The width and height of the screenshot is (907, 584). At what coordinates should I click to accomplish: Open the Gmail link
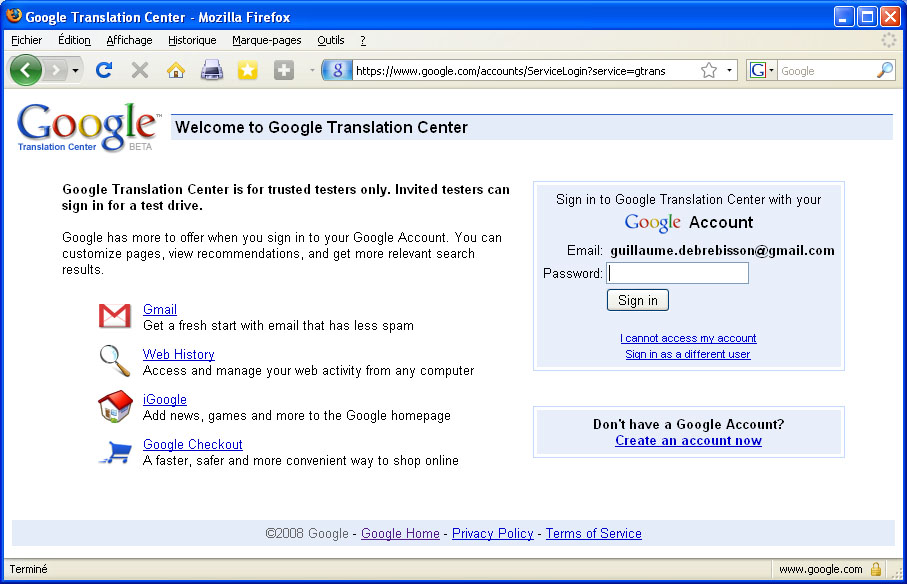[x=160, y=309]
